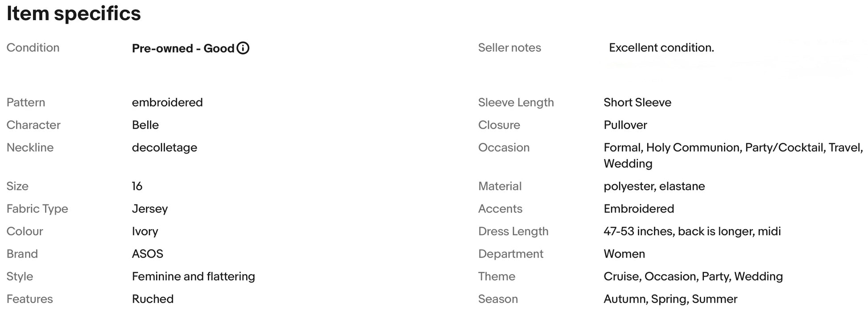Screen dimensions: 868x317
Task: Click the size value 16
Action: click(x=137, y=186)
